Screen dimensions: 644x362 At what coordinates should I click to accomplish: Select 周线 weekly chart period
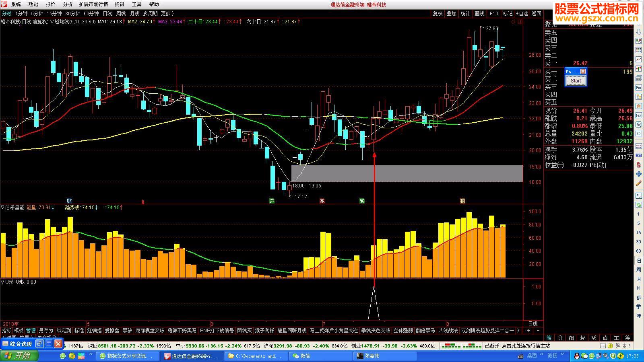point(121,14)
